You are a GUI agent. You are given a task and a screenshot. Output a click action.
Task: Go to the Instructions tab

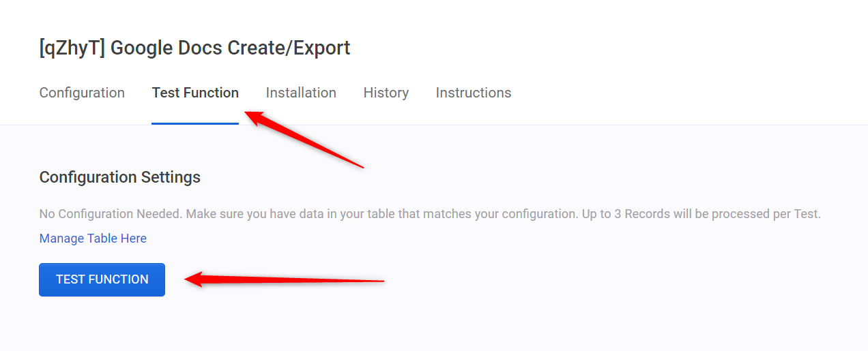[473, 93]
